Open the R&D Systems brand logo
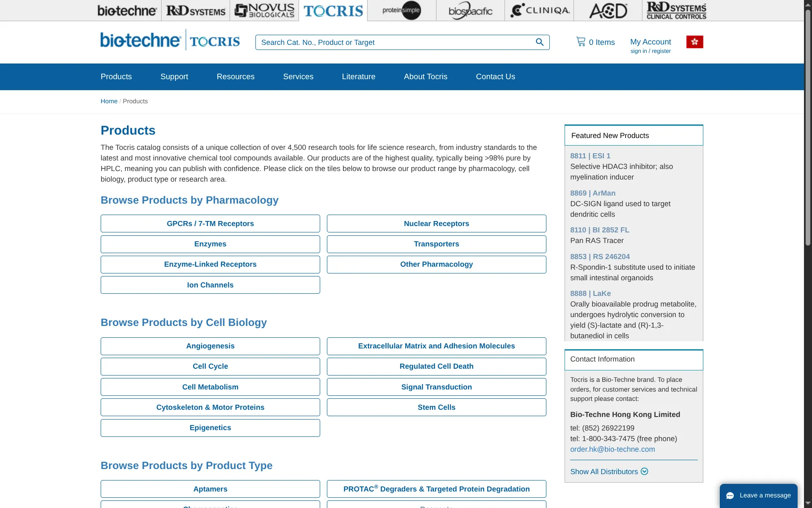812x508 pixels. [x=195, y=11]
